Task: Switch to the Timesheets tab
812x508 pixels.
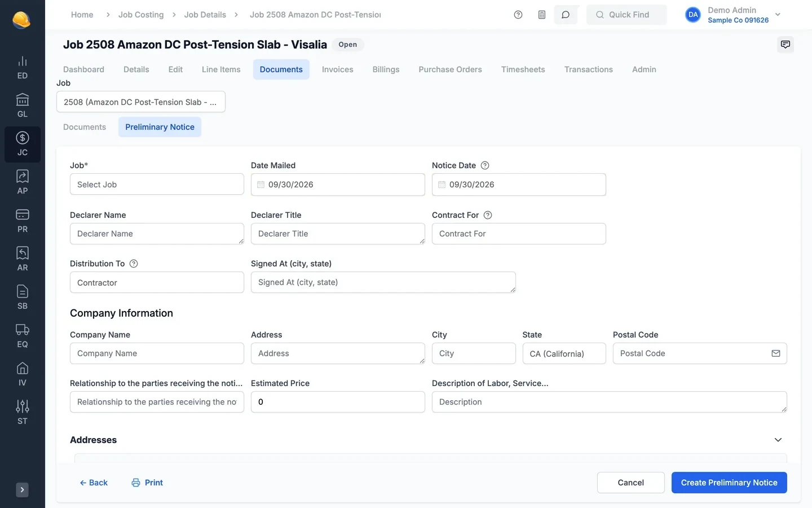Action: pyautogui.click(x=523, y=69)
